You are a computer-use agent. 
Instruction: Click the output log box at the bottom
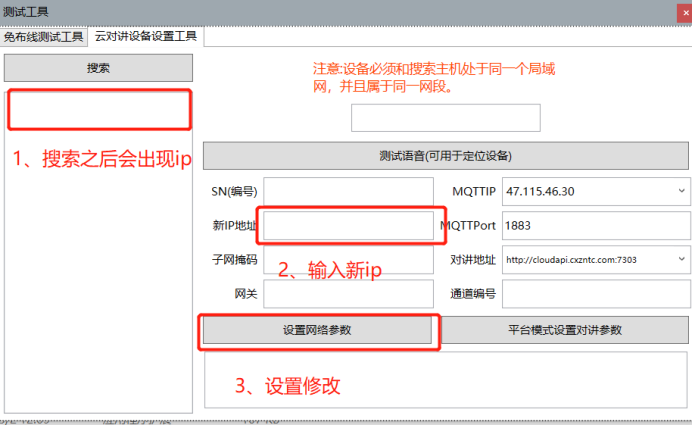446,380
